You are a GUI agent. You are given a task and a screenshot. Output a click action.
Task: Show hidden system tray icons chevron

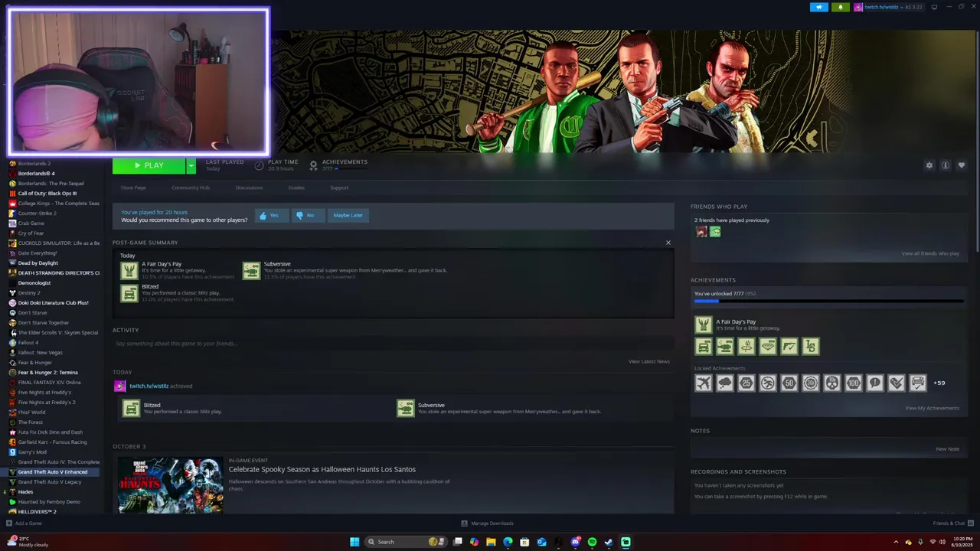pos(896,542)
